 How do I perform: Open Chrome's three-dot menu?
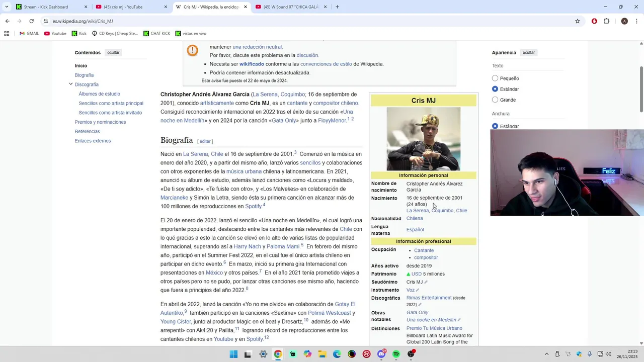(x=637, y=21)
